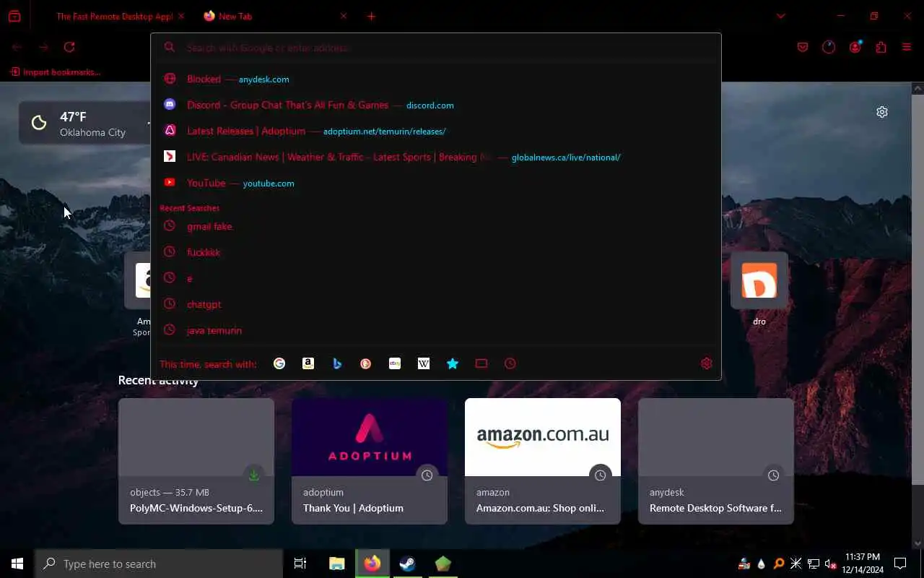This screenshot has height=578, width=924.
Task: Open the hamburger application menu
Action: coord(907,47)
